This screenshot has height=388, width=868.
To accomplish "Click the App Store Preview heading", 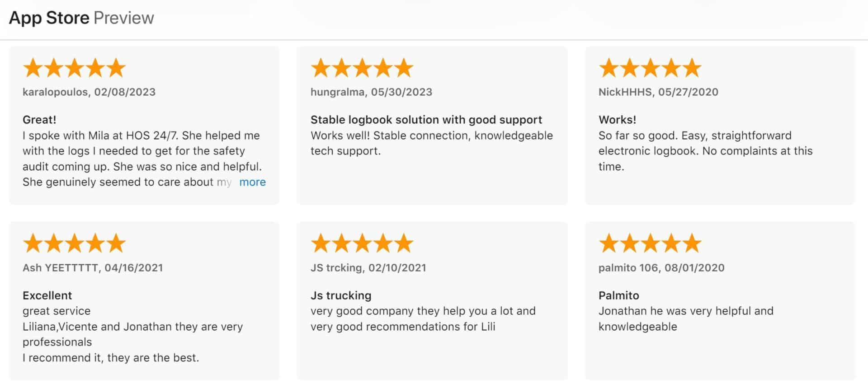I will pos(81,18).
